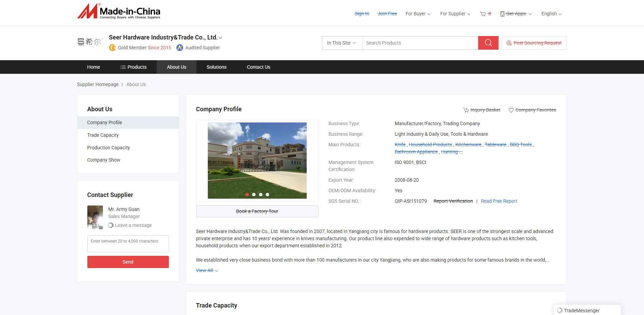Viewport: 644px width, 315px height.
Task: Select the third carousel dot on factory photo
Action: (261, 195)
